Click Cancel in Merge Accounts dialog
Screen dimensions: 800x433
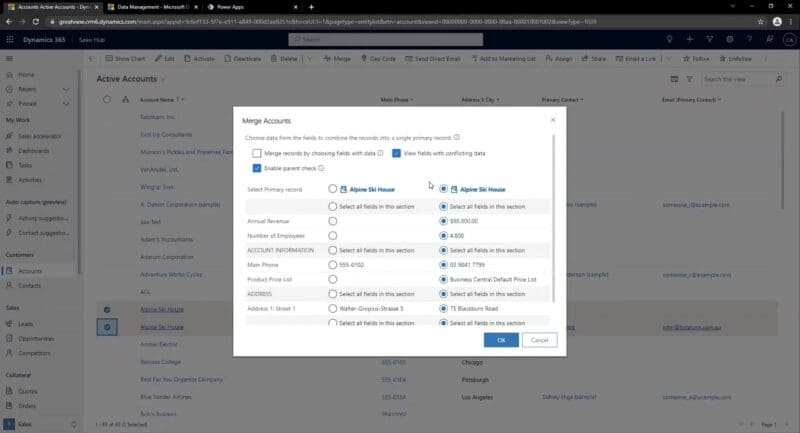coord(539,340)
